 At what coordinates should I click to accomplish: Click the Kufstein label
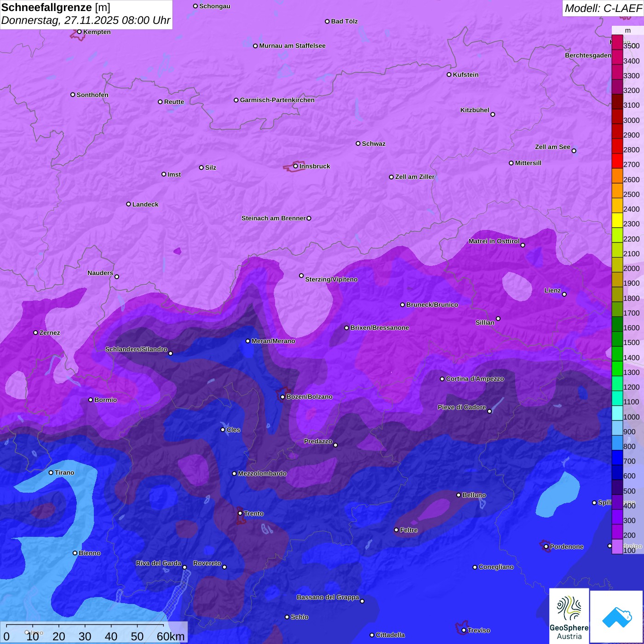click(x=466, y=75)
